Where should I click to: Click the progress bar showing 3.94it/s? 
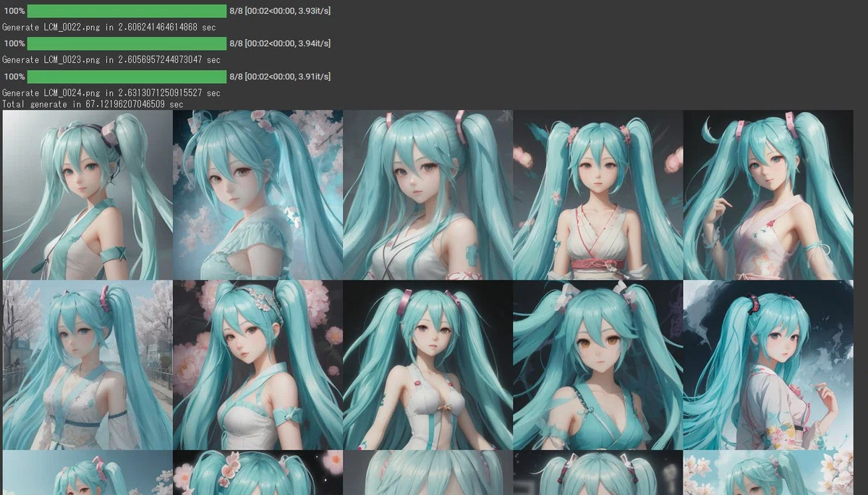click(x=127, y=43)
